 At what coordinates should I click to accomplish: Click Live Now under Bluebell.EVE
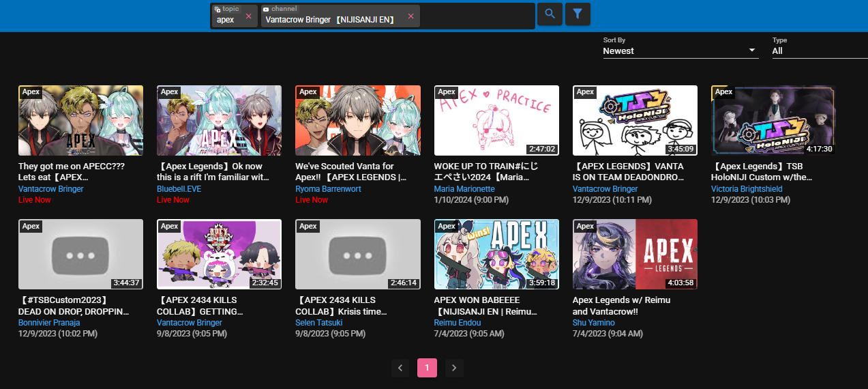[173, 200]
